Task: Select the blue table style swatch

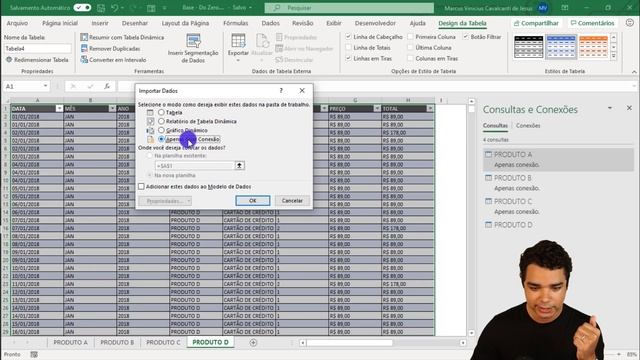Action: (561, 47)
